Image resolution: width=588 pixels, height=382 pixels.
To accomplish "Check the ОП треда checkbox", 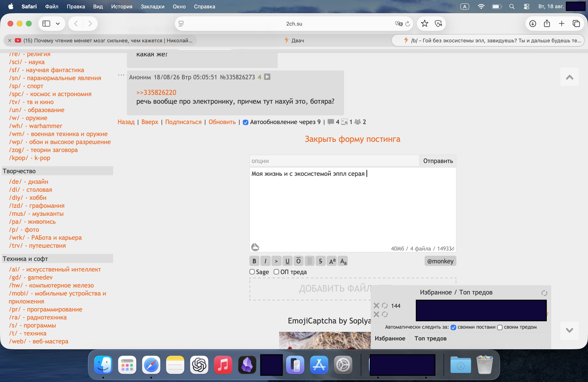I will [x=276, y=272].
